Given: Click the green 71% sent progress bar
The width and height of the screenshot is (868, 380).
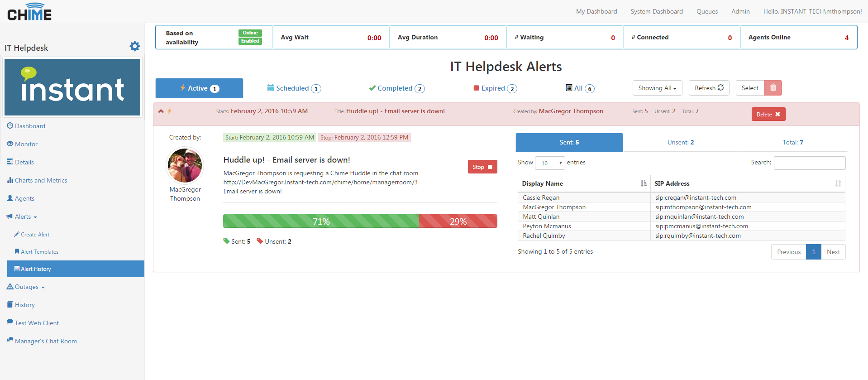Looking at the screenshot, I should (321, 221).
